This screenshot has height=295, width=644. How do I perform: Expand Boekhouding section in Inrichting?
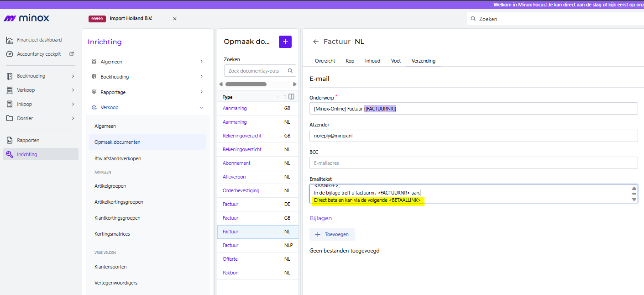pyautogui.click(x=201, y=77)
